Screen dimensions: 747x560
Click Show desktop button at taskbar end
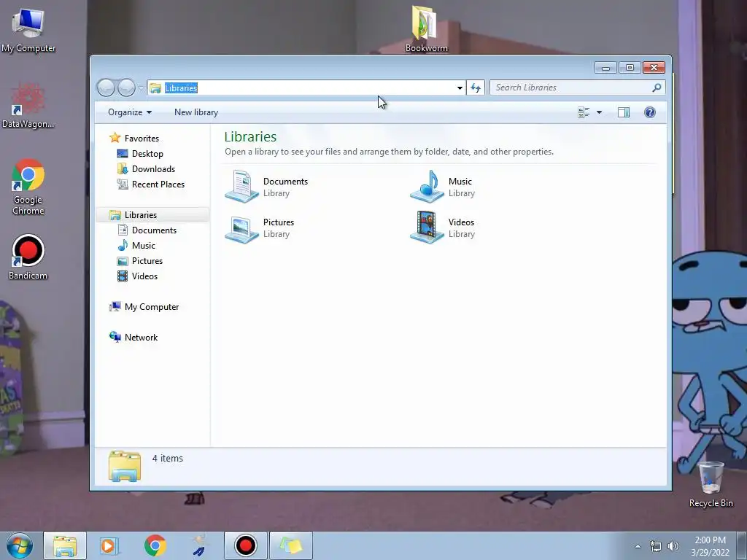[x=742, y=546]
